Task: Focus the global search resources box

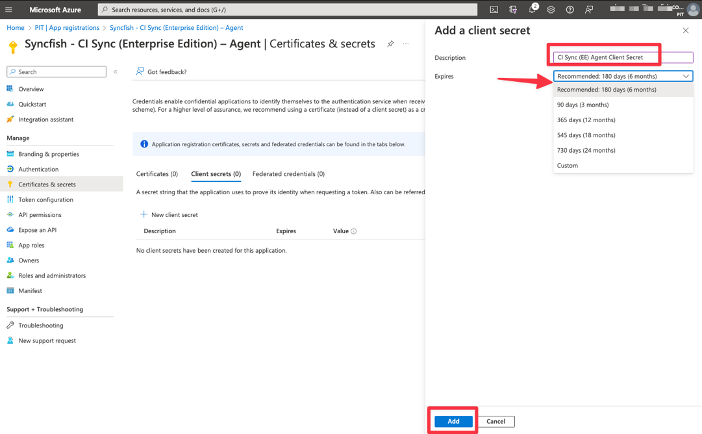Action: coord(287,9)
